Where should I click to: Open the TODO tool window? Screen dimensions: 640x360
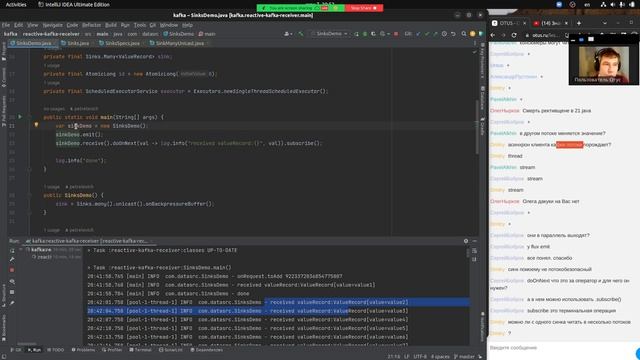(56, 350)
